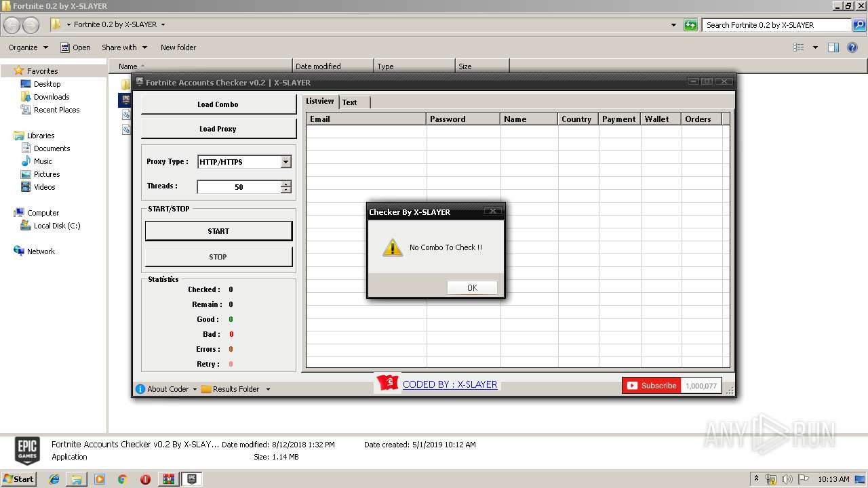The image size is (868, 488).
Task: Click the Open command in Explorer toolbar
Action: (x=75, y=47)
